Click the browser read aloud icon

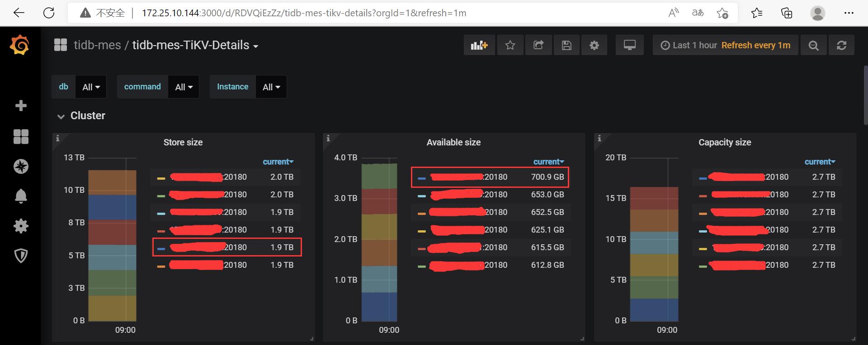pyautogui.click(x=674, y=13)
